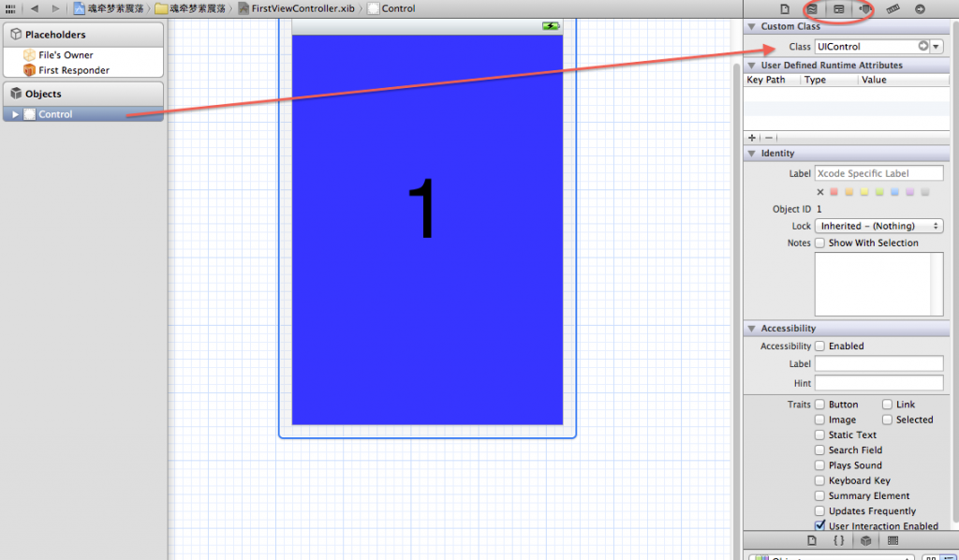This screenshot has width=959, height=560.
Task: Check the Selected trait
Action: [887, 420]
